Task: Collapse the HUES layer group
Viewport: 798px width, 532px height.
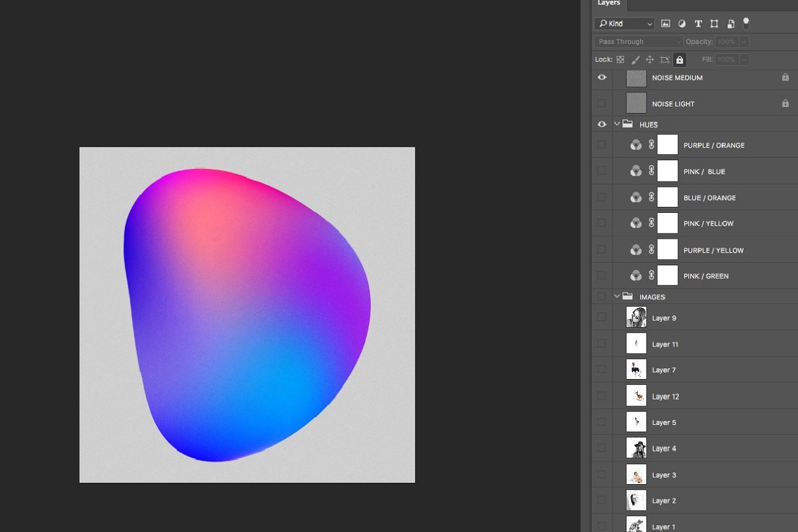Action: click(617, 124)
